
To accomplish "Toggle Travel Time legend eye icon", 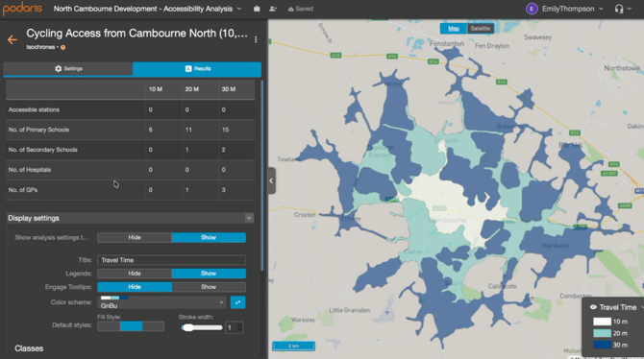I will coord(593,307).
